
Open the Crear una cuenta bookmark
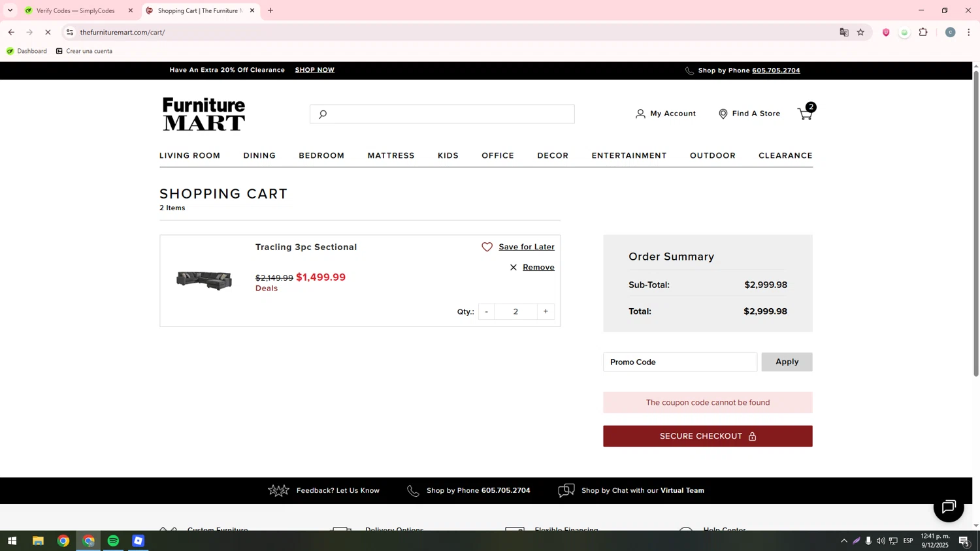pos(84,51)
